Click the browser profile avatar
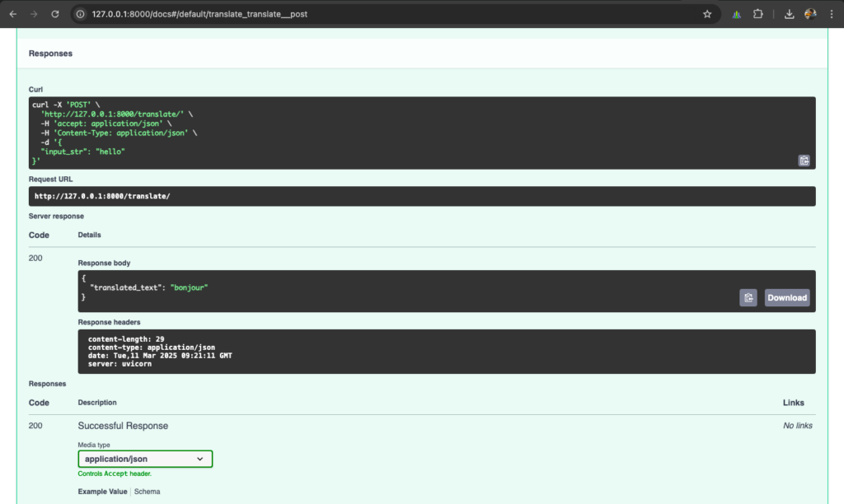This screenshot has width=844, height=504. pos(810,13)
